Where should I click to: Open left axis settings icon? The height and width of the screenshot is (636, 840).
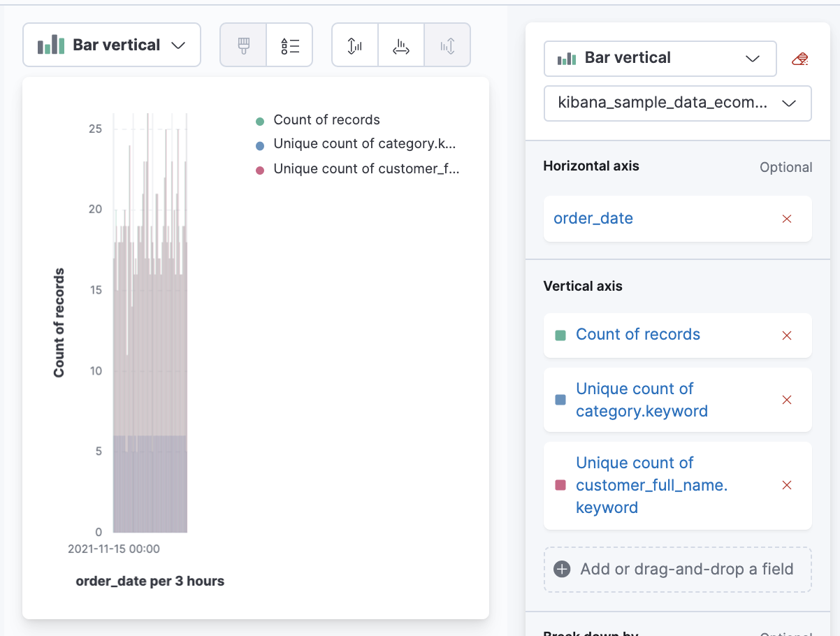pos(354,44)
